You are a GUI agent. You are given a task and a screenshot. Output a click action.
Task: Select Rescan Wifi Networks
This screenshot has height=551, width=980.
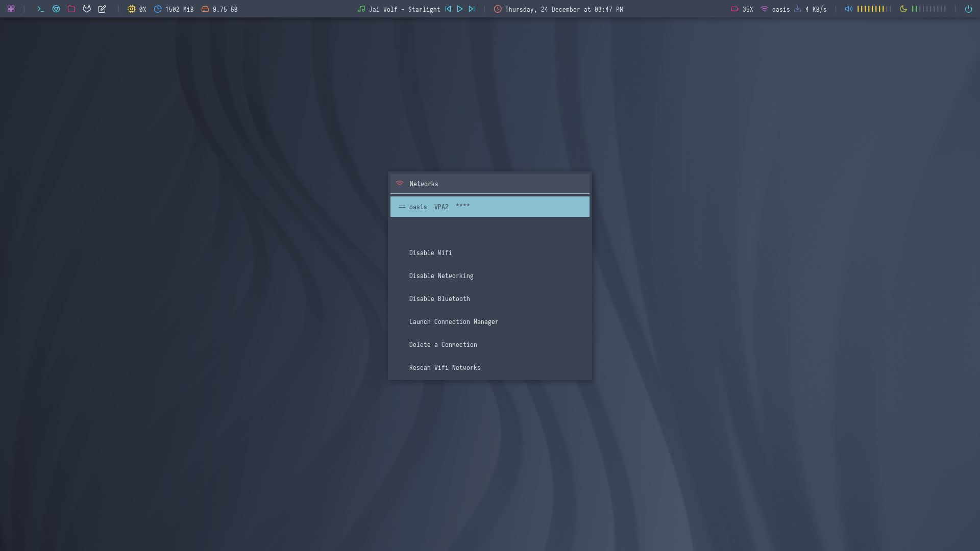[445, 368]
